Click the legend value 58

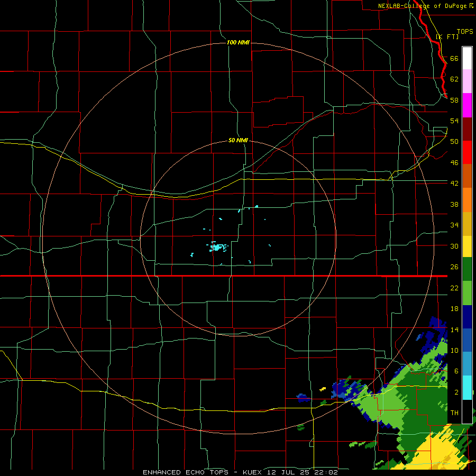click(x=454, y=100)
